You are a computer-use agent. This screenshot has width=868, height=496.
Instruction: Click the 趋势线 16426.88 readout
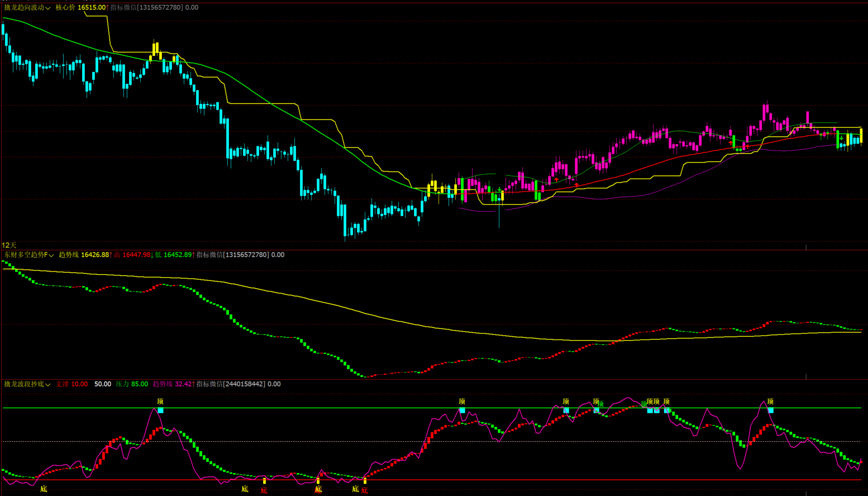(x=84, y=255)
